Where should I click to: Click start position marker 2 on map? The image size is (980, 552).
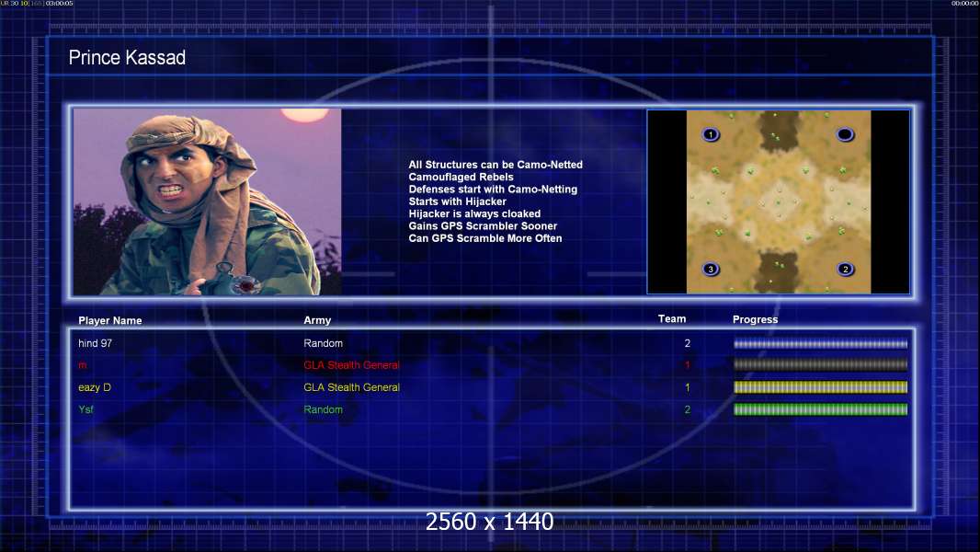click(845, 270)
